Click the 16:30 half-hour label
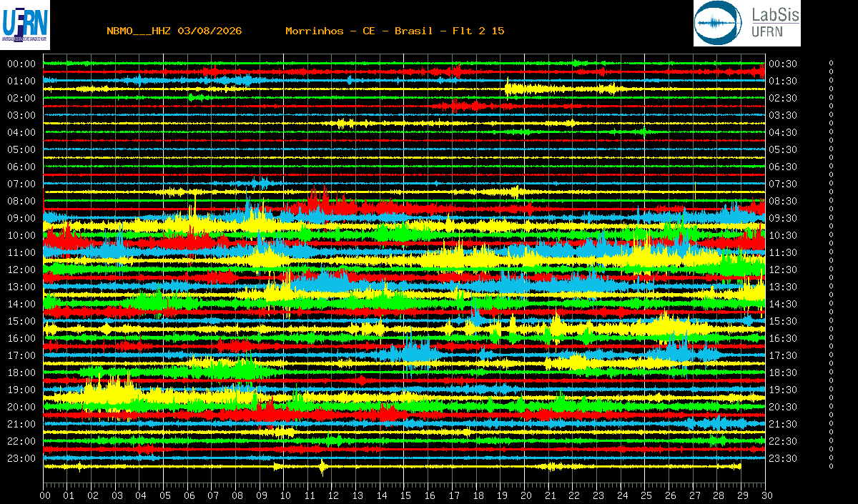Image resolution: width=858 pixels, height=504 pixels. pyautogui.click(x=782, y=338)
